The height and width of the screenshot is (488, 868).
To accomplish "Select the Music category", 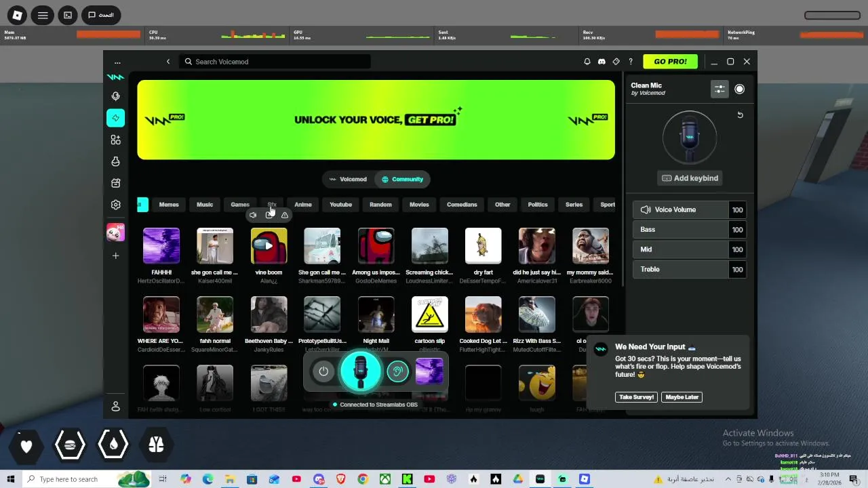I will [205, 205].
